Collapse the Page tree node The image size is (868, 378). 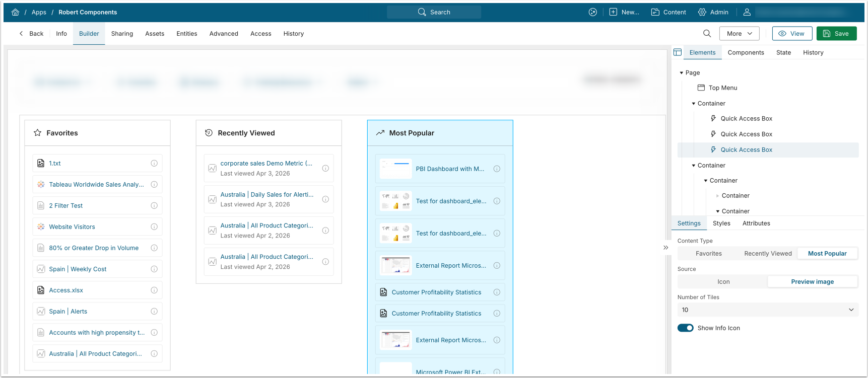682,73
